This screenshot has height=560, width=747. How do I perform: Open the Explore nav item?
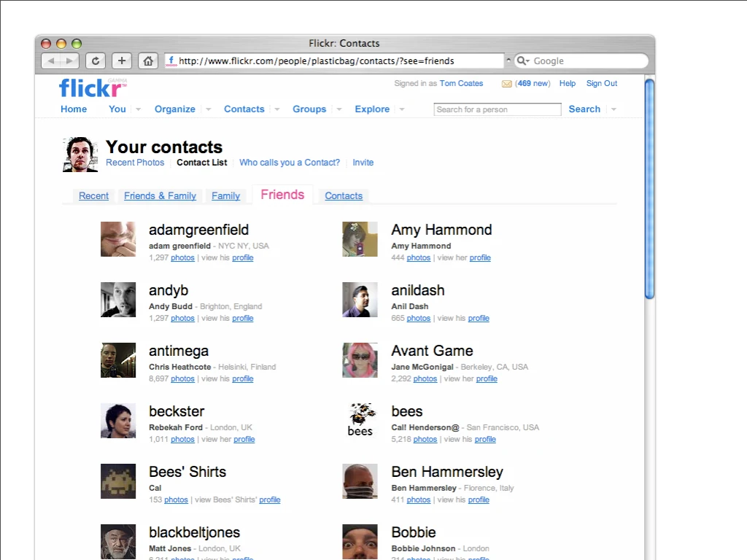[x=372, y=109]
